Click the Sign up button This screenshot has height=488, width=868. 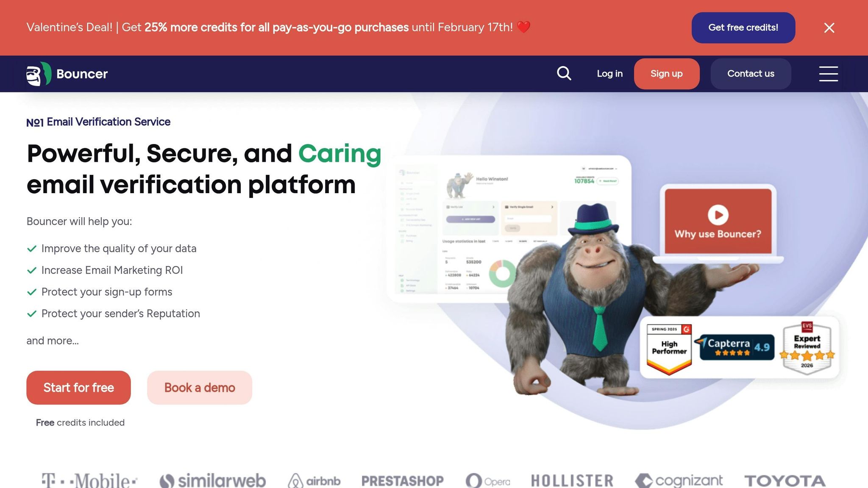667,74
